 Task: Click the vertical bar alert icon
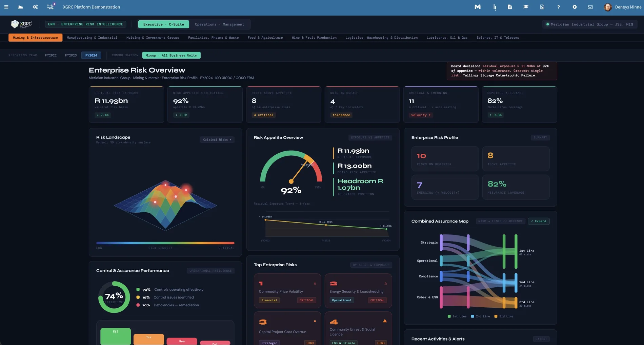tap(495, 7)
